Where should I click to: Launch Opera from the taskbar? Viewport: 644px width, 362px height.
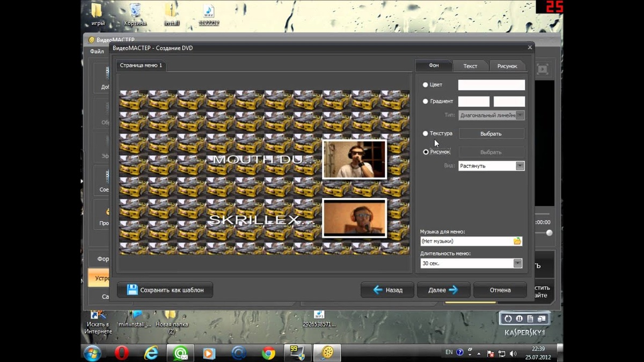pos(122,353)
